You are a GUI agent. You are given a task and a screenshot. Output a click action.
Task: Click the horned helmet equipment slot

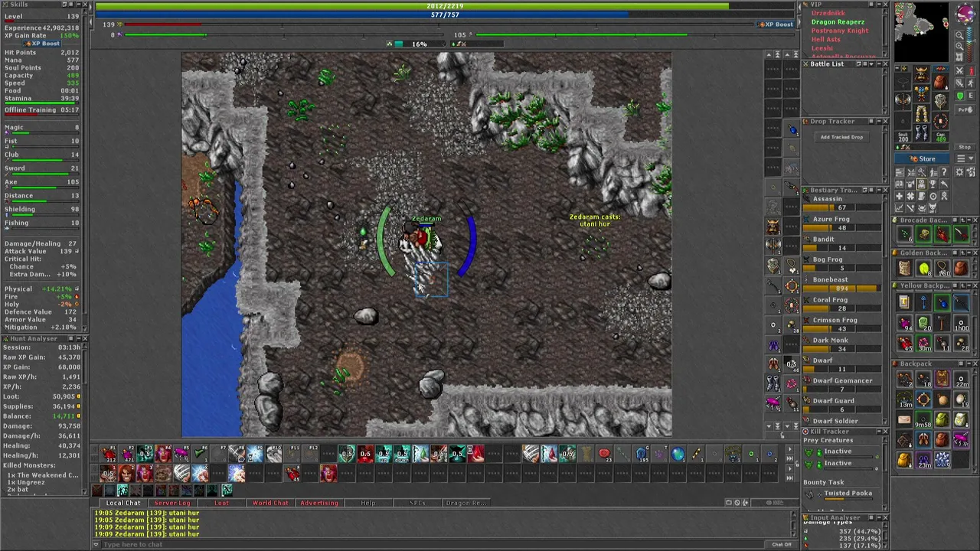tap(922, 73)
